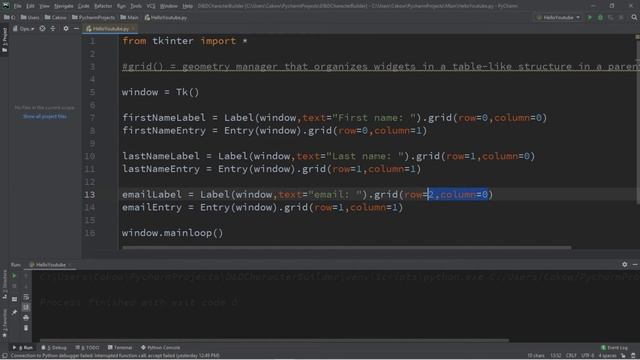Click on 'window = Tk()' line
Viewport: 640px width, 360px height.
[x=160, y=92]
